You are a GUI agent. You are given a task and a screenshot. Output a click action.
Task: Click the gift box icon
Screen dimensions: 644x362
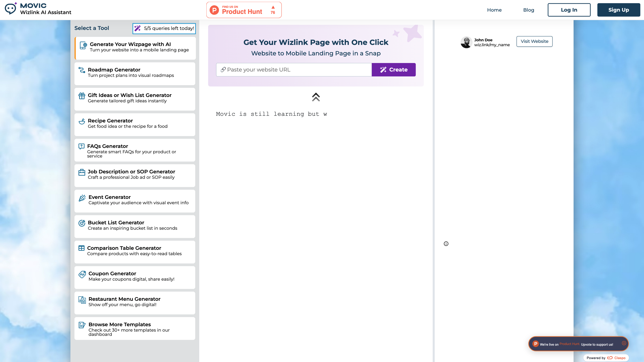(82, 96)
